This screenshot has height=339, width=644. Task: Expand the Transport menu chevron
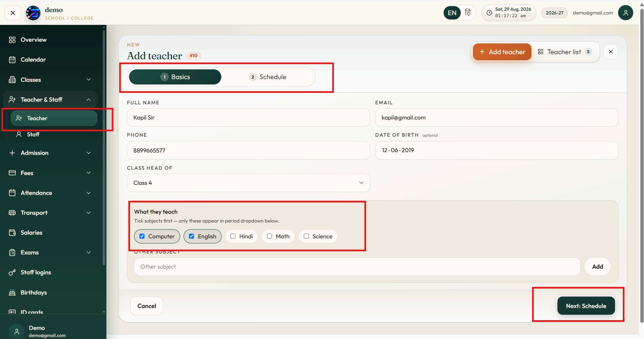89,213
